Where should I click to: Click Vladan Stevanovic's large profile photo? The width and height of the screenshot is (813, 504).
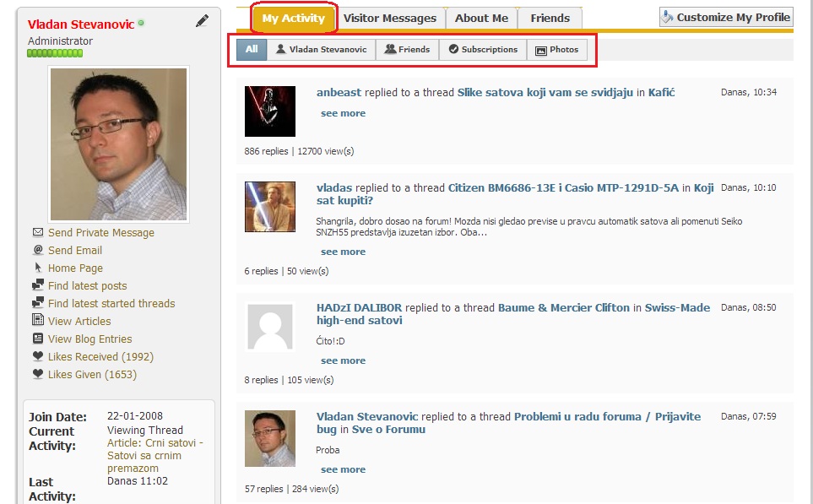coord(118,144)
